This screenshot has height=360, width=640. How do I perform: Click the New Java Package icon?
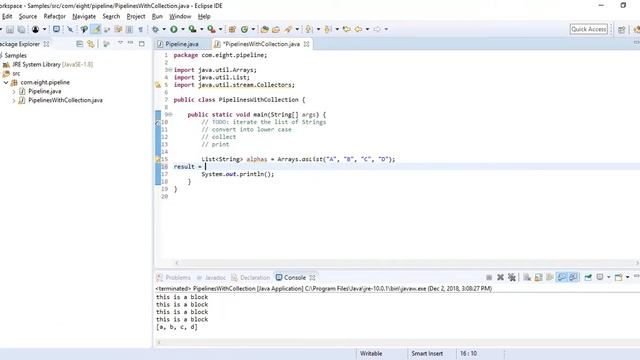(232, 29)
